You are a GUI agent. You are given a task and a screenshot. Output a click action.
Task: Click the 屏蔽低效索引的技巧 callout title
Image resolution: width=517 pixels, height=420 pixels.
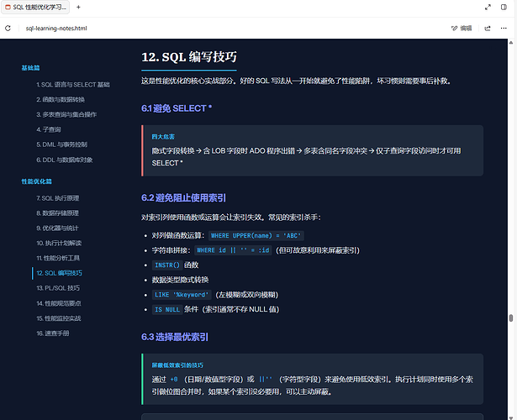pos(177,365)
